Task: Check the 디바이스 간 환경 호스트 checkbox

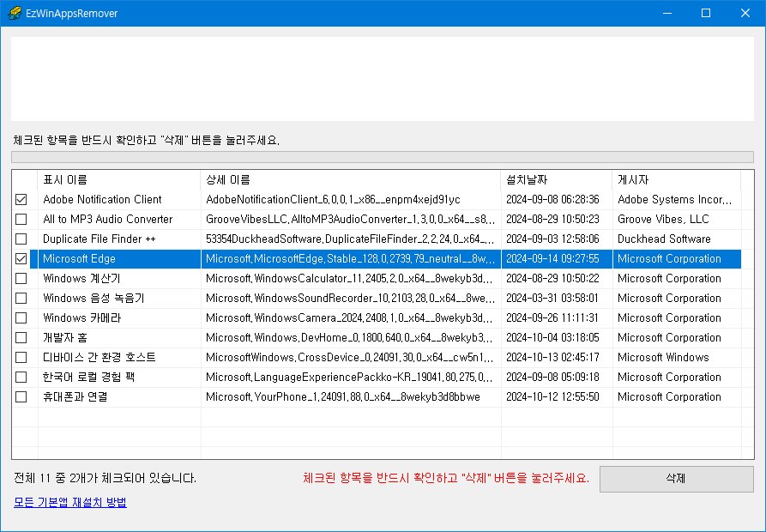Action: 21,357
